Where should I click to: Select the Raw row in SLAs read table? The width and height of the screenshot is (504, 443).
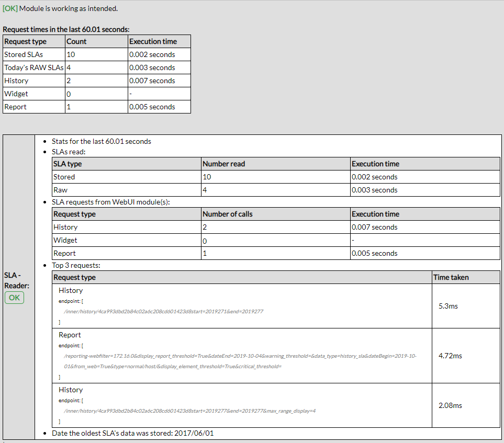[x=60, y=190]
